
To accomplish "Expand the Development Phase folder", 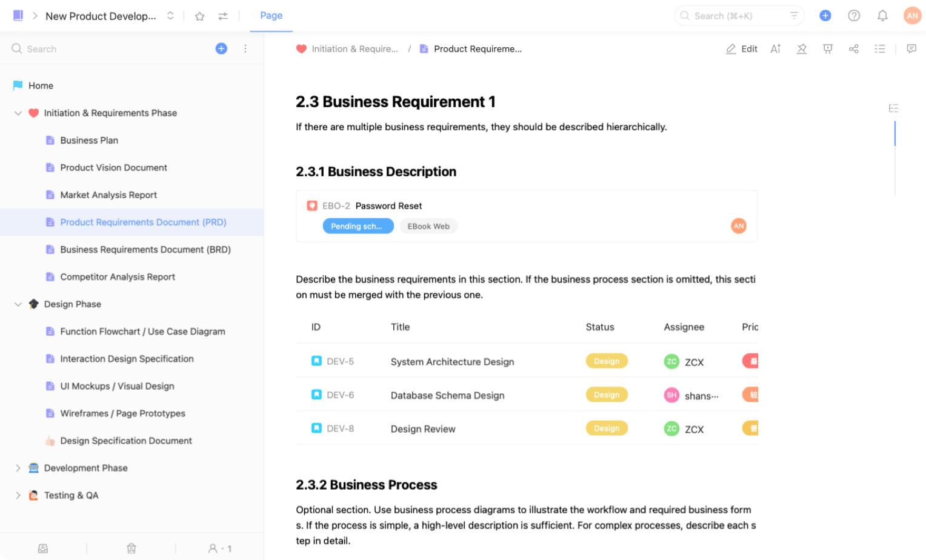I will coord(18,468).
